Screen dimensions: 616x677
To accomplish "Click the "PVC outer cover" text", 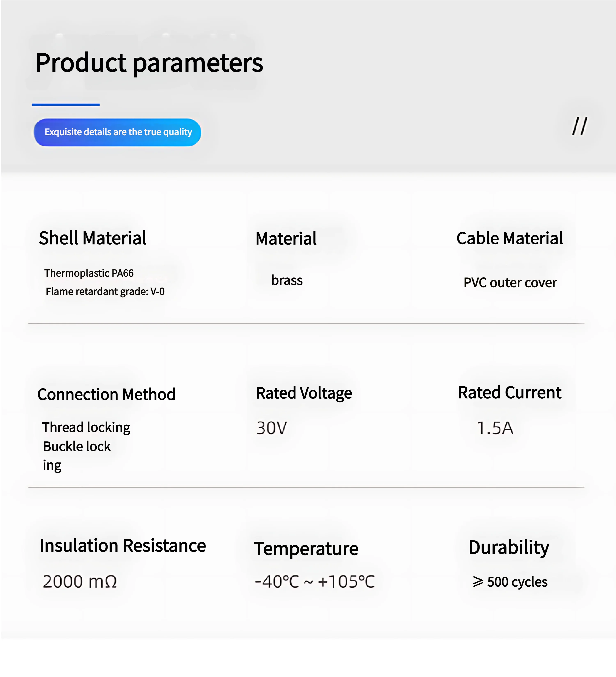I will coord(510,283).
